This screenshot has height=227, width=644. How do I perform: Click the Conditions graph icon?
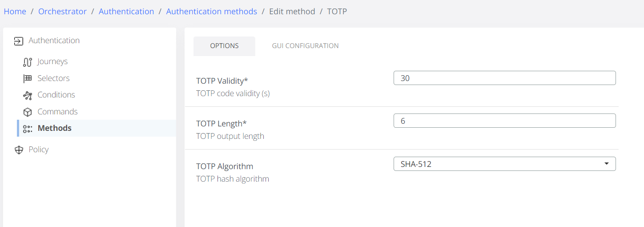(x=28, y=95)
